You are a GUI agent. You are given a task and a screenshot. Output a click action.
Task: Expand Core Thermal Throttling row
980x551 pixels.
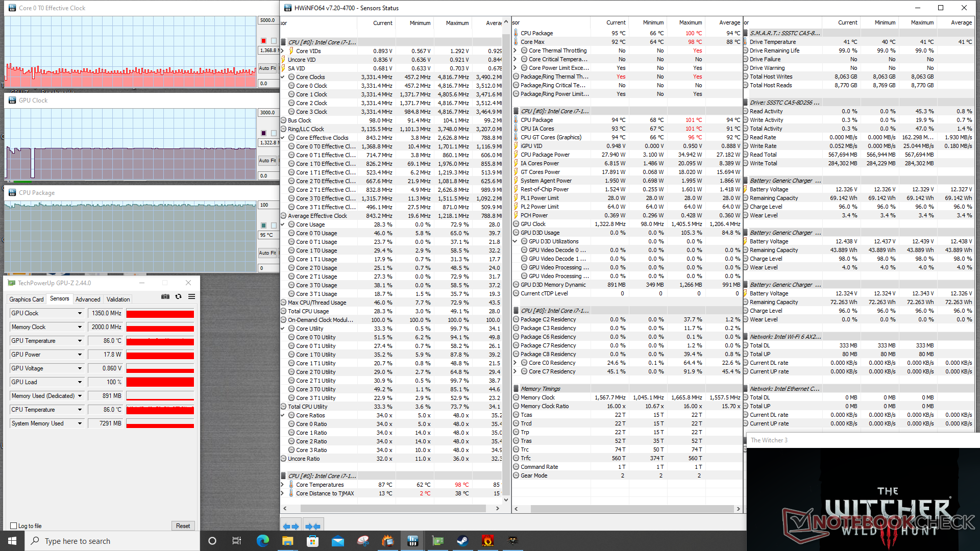point(515,51)
